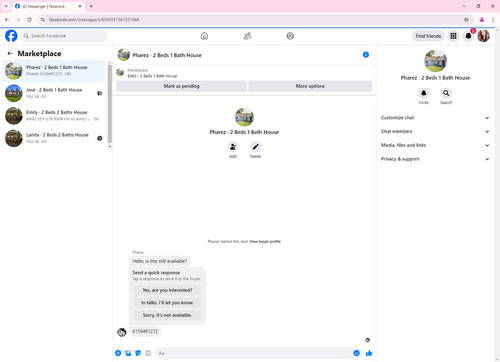
Task: Open conversation information blue info icon
Action: click(x=366, y=55)
